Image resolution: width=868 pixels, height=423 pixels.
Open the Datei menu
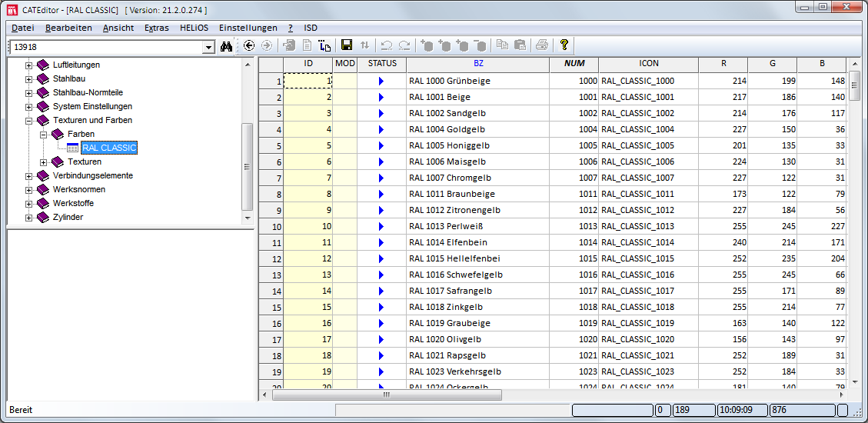click(x=22, y=28)
